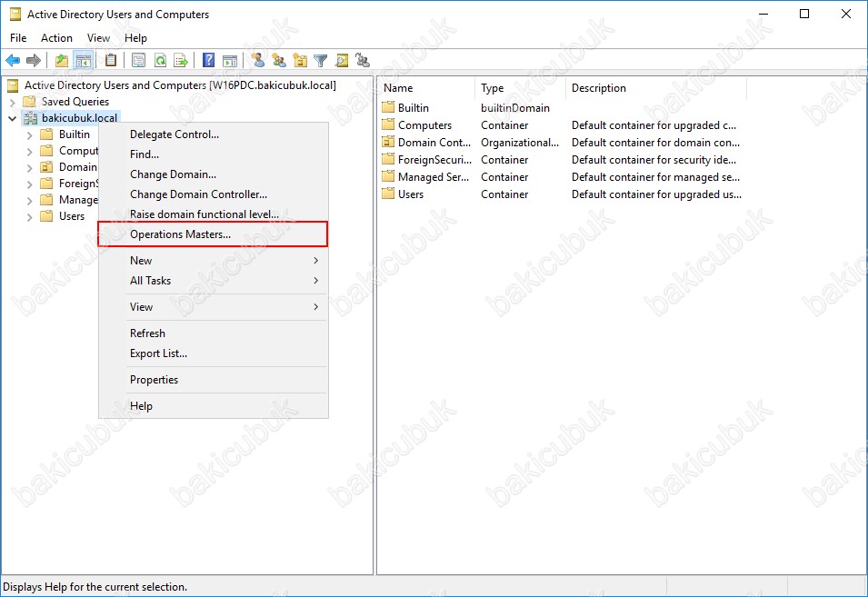
Task: Click the Create new group icon
Action: coord(278,61)
